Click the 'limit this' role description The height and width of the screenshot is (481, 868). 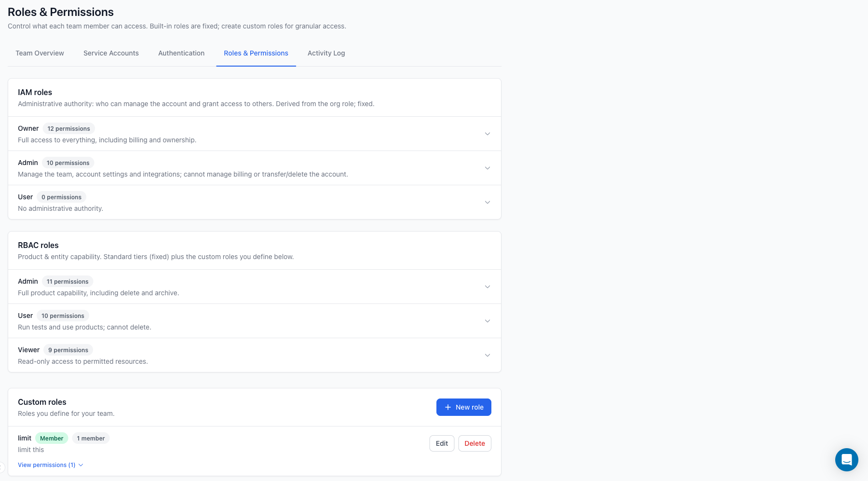tap(31, 450)
